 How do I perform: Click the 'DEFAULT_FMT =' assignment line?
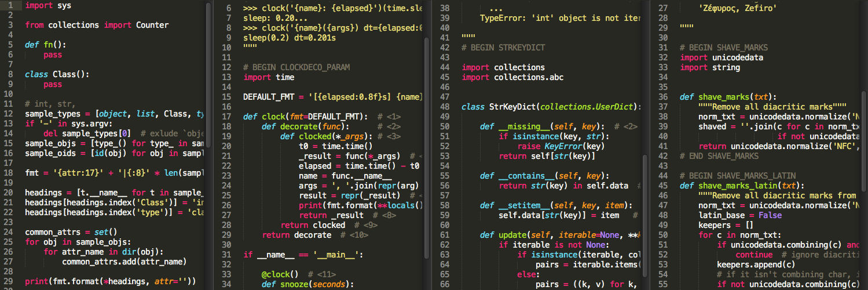pyautogui.click(x=333, y=97)
